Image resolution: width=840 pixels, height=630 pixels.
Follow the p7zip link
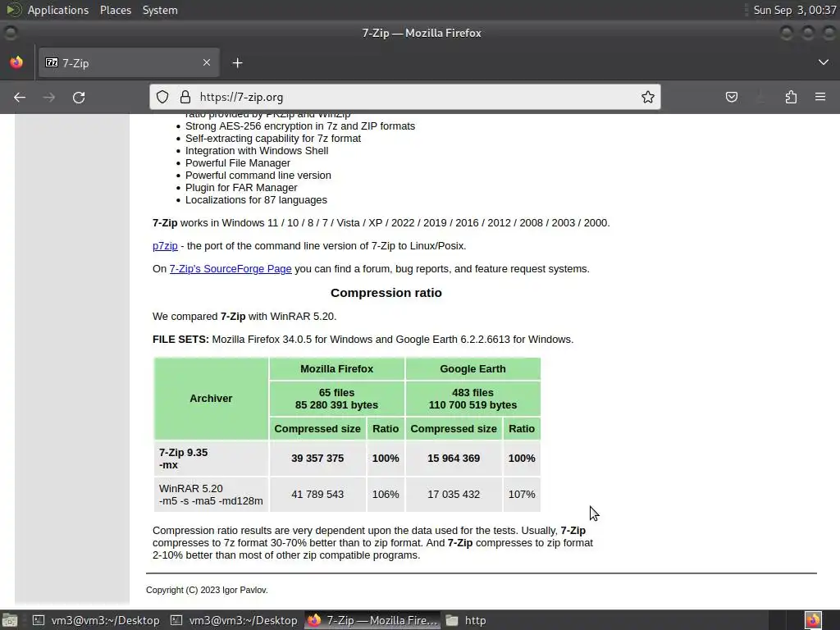coord(165,246)
